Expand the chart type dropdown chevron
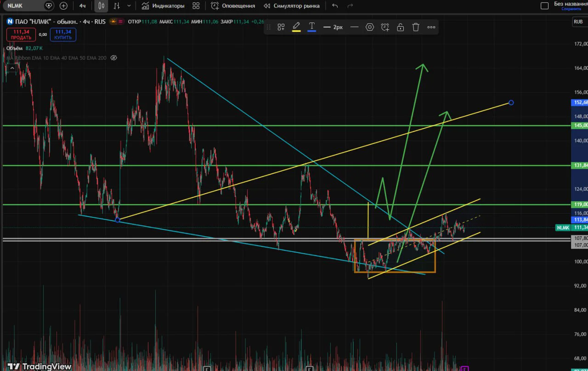The width and height of the screenshot is (588, 371). pos(129,6)
